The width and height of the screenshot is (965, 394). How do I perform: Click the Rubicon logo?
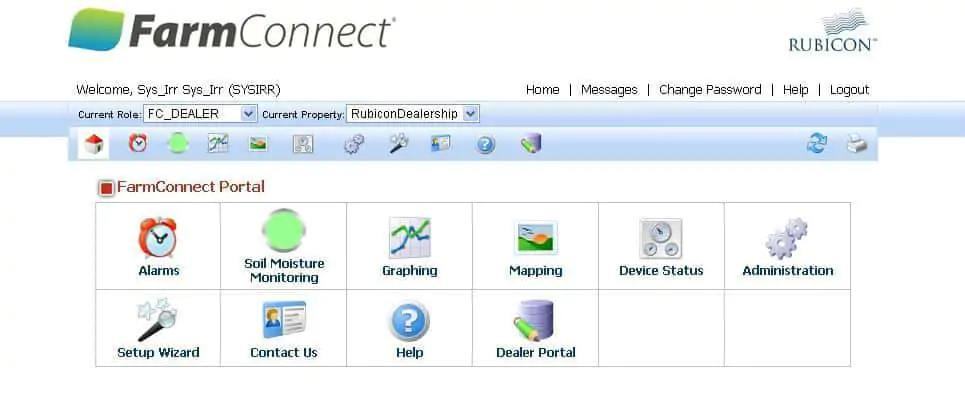tap(833, 30)
